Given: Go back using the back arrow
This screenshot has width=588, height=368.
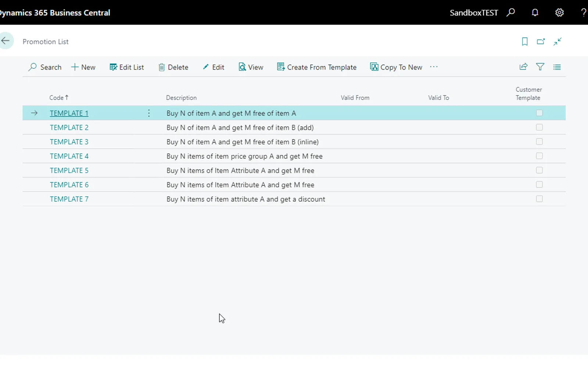Looking at the screenshot, I should point(6,41).
